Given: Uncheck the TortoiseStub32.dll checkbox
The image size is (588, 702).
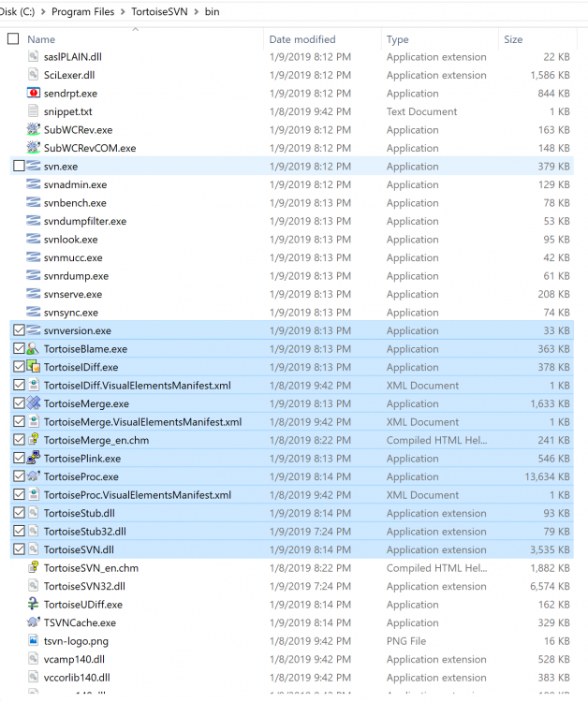Looking at the screenshot, I should coord(19,532).
